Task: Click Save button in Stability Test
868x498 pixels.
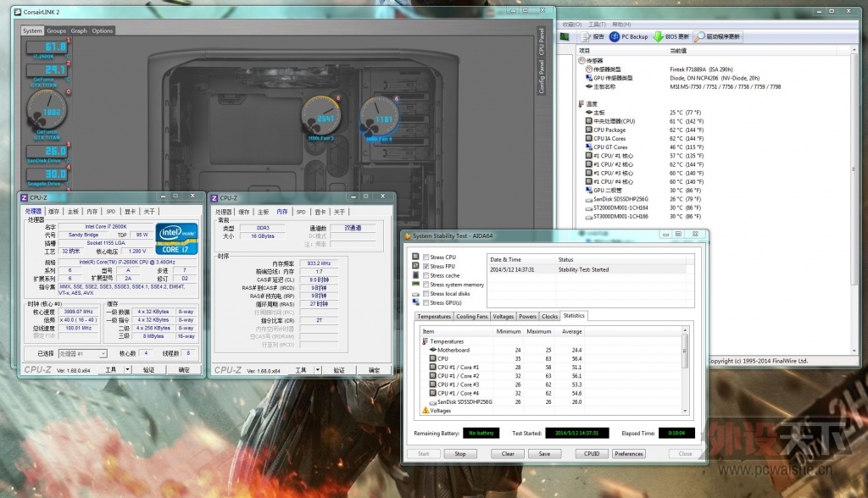Action: click(544, 454)
